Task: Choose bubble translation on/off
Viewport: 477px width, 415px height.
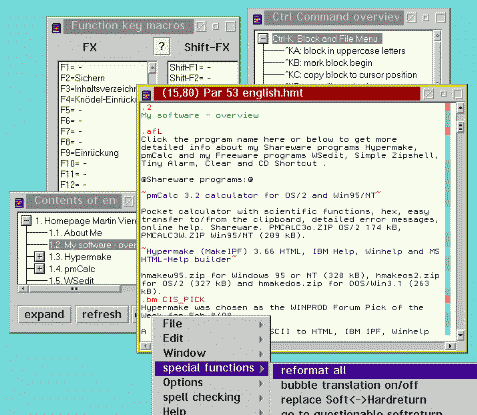Action: pyautogui.click(x=375, y=386)
